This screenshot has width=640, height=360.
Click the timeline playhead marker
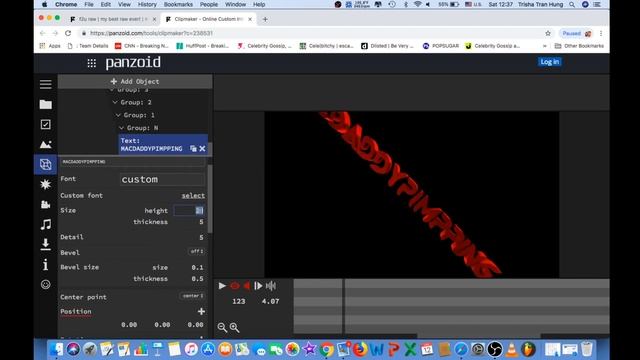tap(344, 306)
